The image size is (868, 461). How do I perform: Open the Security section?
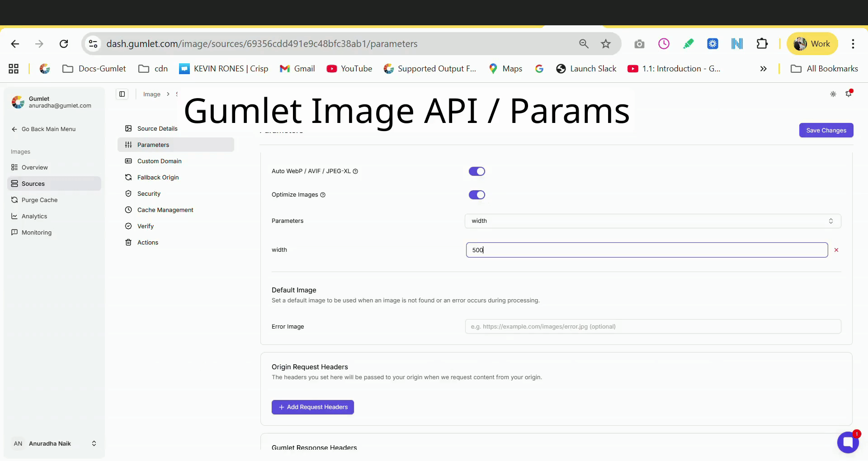[x=176, y=194]
